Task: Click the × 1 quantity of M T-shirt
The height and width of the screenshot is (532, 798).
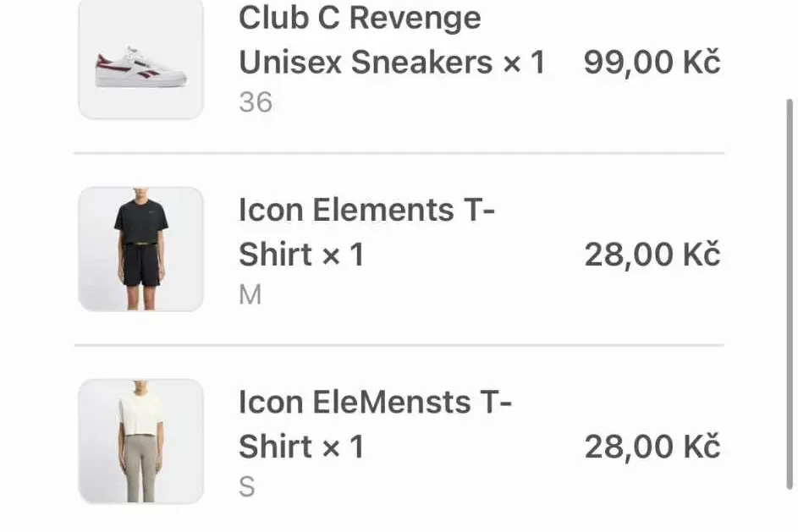Action: click(x=344, y=255)
